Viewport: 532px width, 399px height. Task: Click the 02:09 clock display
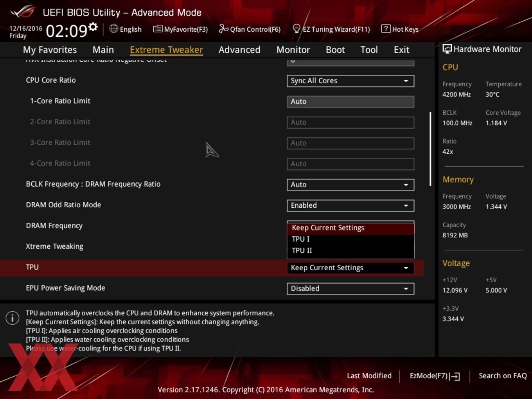66,31
